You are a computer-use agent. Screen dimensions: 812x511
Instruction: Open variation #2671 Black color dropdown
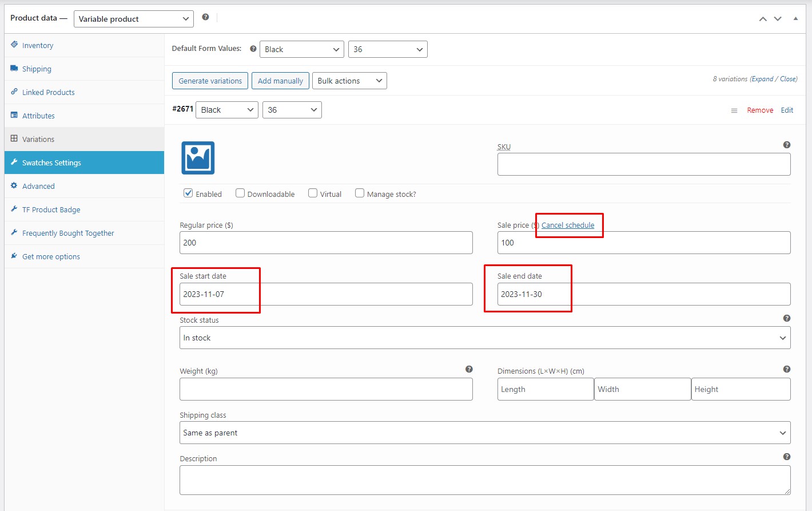click(227, 110)
